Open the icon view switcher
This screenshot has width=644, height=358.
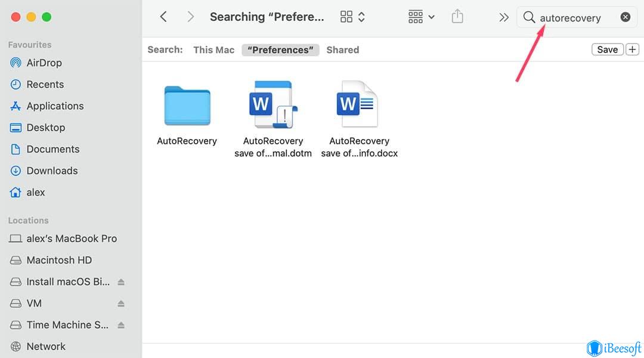click(x=352, y=17)
